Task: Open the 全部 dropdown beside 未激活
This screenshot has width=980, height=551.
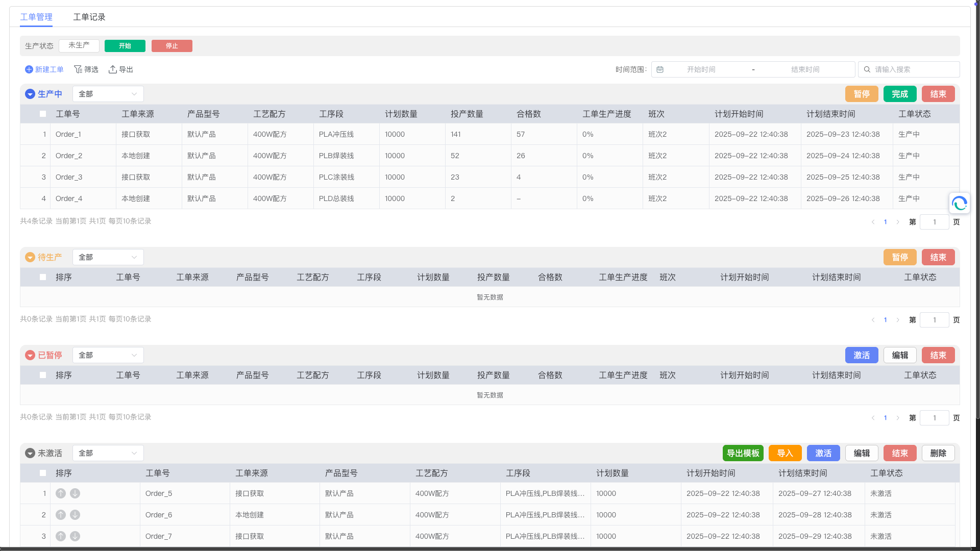Action: pos(108,453)
